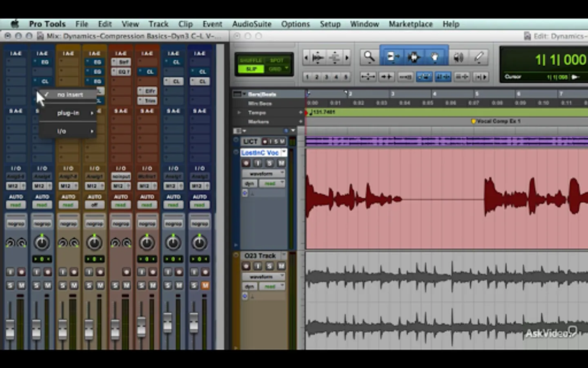Expand the Tempo ruler disclosure triangle

click(239, 112)
